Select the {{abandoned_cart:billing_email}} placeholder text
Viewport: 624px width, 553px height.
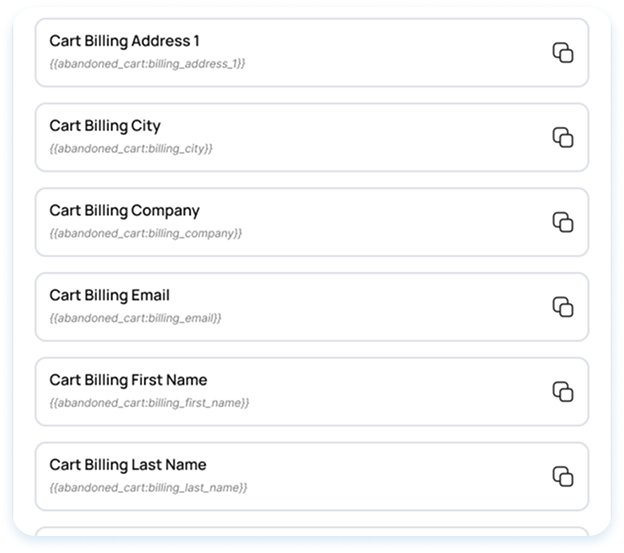click(x=135, y=318)
